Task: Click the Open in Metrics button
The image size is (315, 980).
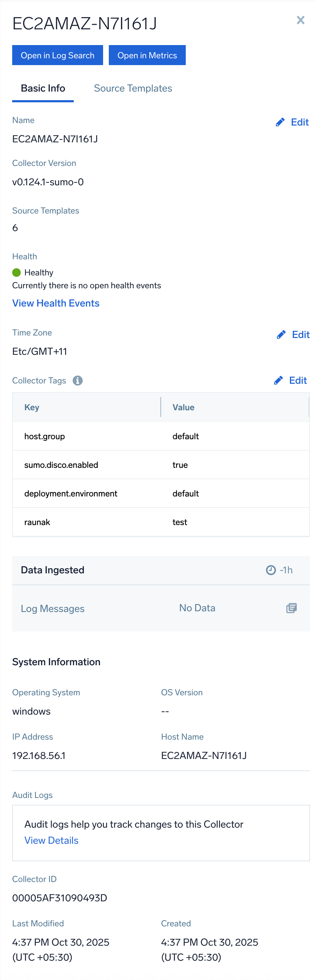Action: tap(147, 55)
